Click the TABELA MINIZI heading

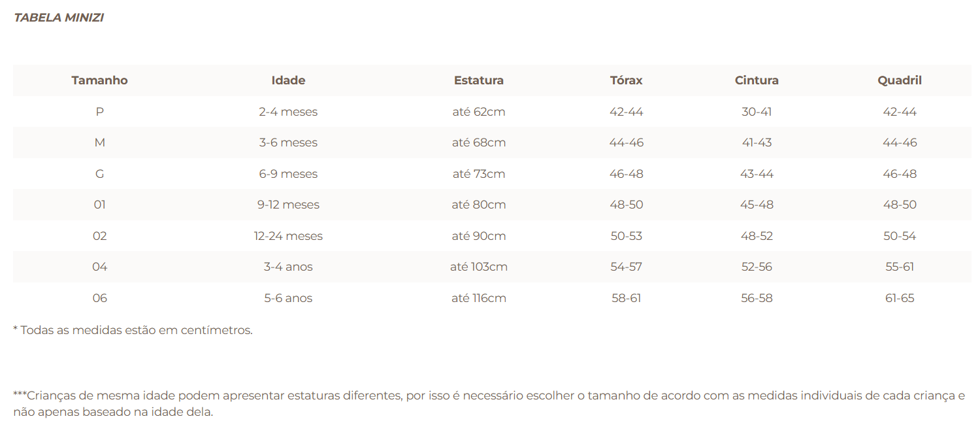[x=59, y=18]
